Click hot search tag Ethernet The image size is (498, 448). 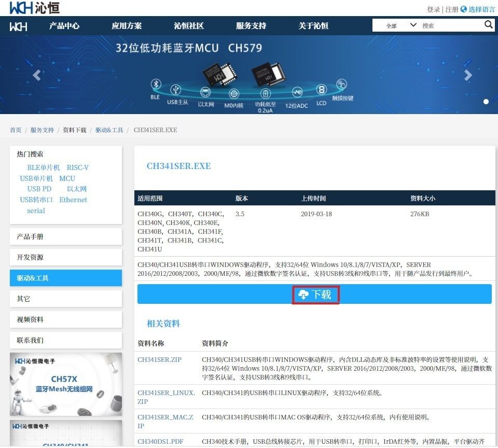pyautogui.click(x=73, y=200)
